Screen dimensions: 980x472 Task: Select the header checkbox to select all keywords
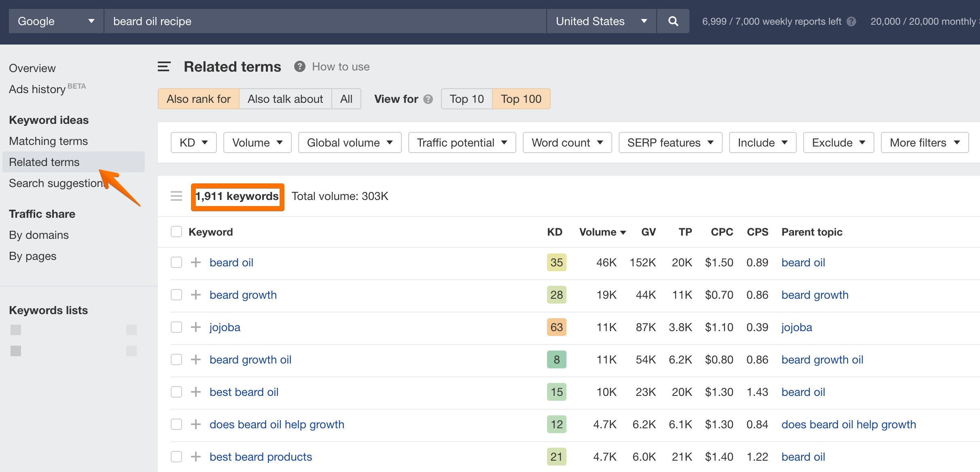(176, 232)
